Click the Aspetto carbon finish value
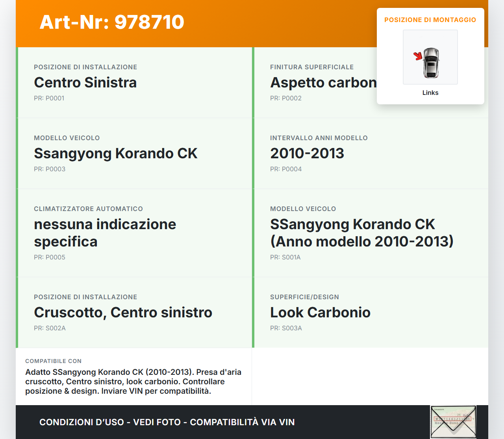This screenshot has width=504, height=439. click(323, 82)
